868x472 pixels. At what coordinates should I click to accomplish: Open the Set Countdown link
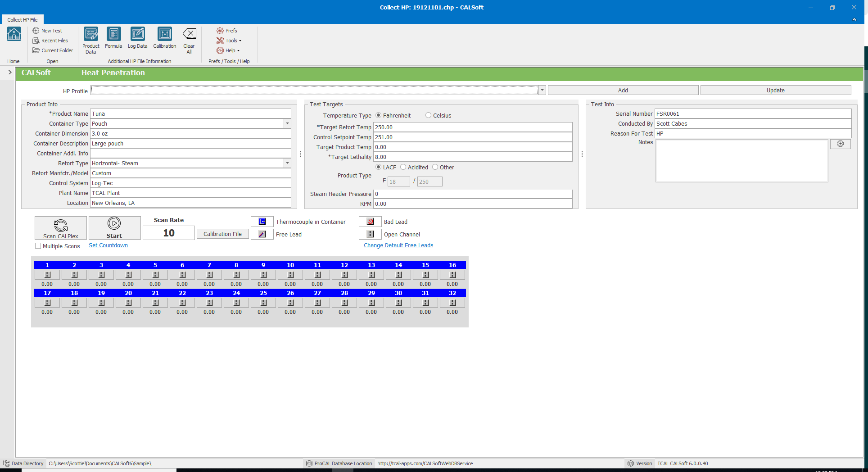pos(108,245)
